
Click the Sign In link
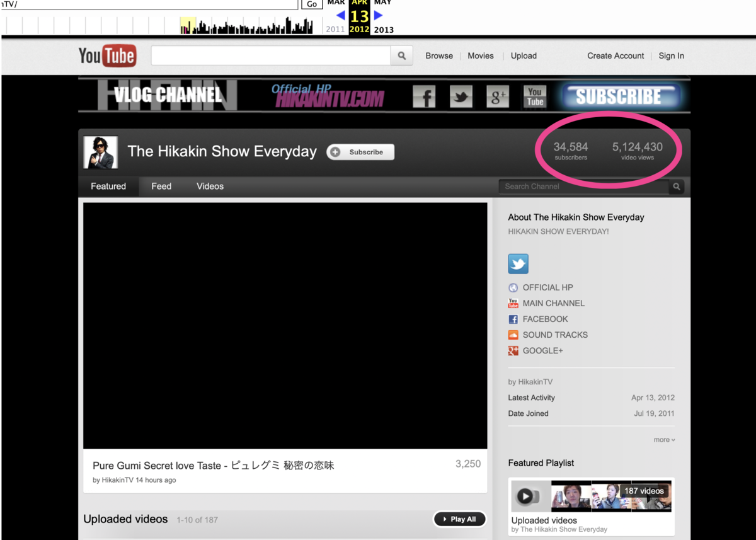pyautogui.click(x=672, y=55)
